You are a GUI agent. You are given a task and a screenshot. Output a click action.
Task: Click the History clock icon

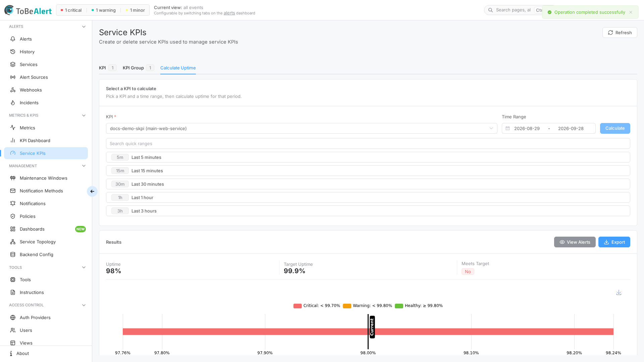[13, 52]
